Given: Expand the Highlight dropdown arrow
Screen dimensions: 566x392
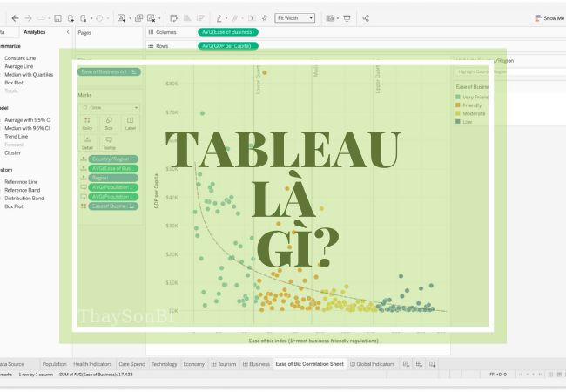Looking at the screenshot, I should pos(226,18).
